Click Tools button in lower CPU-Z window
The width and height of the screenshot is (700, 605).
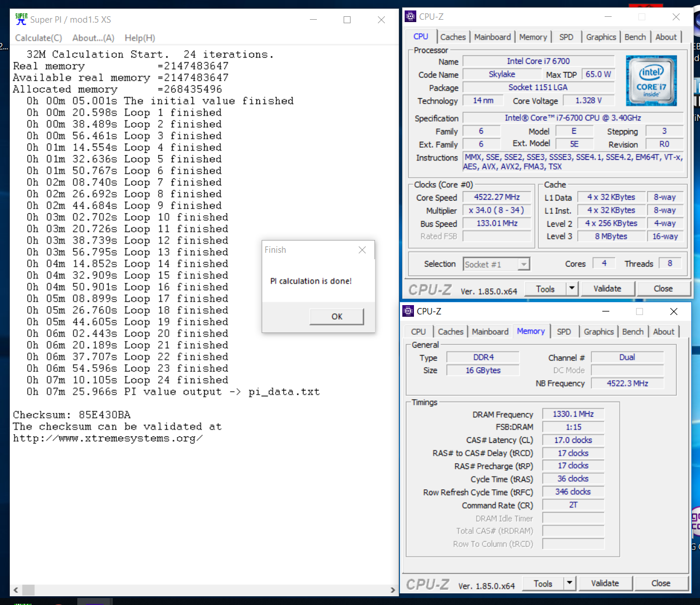pos(543,583)
